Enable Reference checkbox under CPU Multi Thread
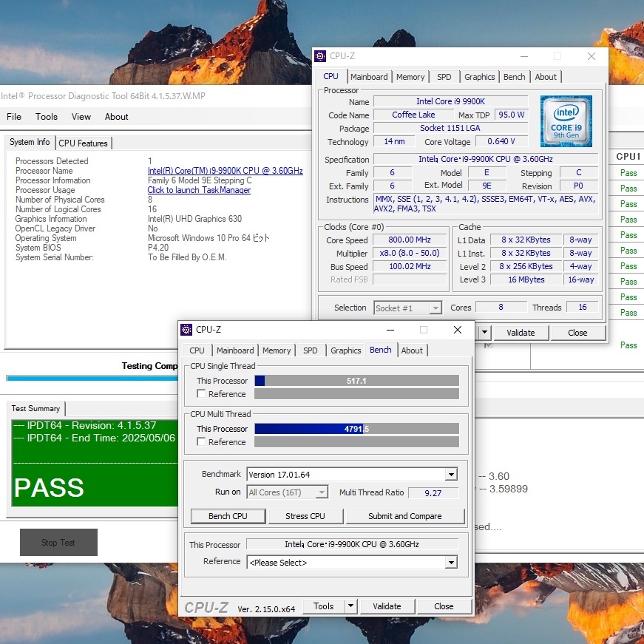This screenshot has height=644, width=644. coord(201,442)
